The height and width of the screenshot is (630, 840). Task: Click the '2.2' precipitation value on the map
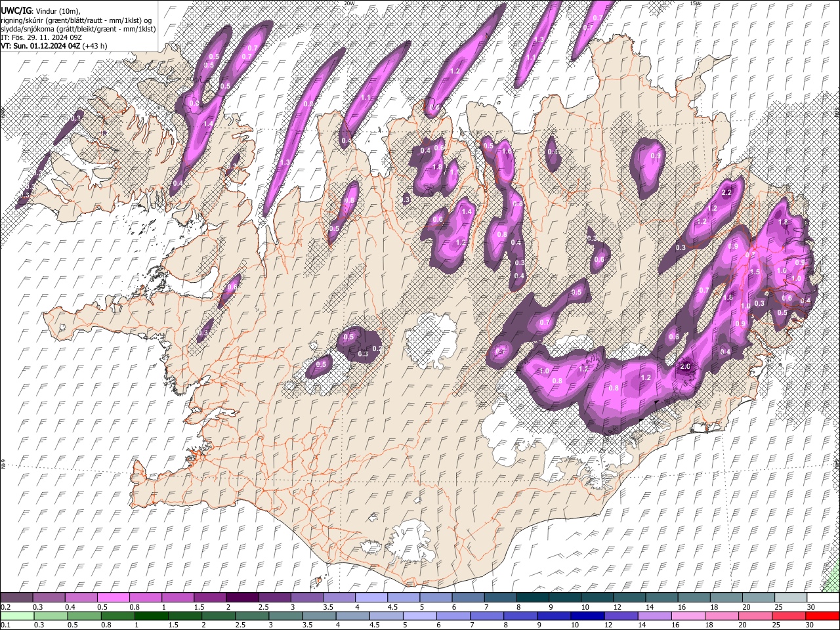[x=726, y=193]
